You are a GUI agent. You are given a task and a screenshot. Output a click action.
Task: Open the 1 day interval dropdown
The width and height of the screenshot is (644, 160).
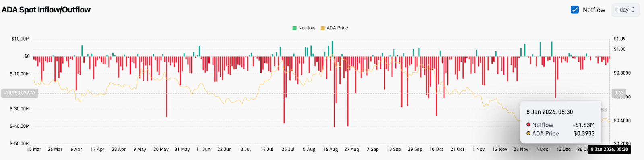[625, 10]
